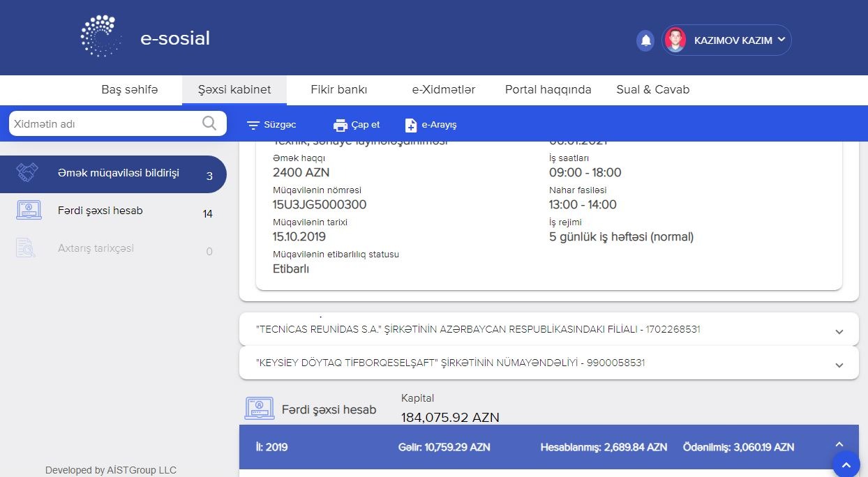Screen dimensions: 868x477
Task: Click the Çap et printer icon
Action: (x=341, y=126)
